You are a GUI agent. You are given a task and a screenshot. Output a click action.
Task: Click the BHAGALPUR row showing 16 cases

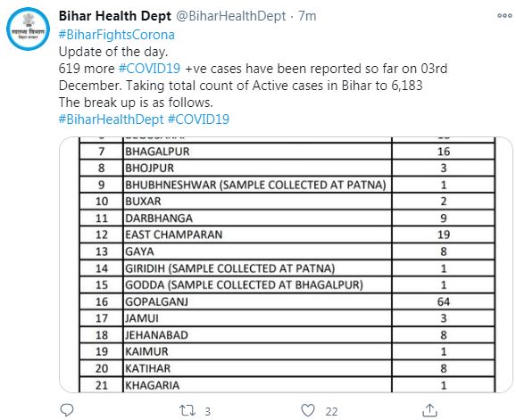coord(287,152)
